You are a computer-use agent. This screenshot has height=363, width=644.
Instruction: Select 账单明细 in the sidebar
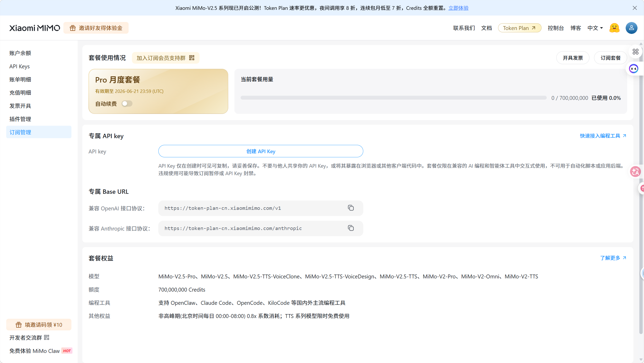pyautogui.click(x=39, y=79)
